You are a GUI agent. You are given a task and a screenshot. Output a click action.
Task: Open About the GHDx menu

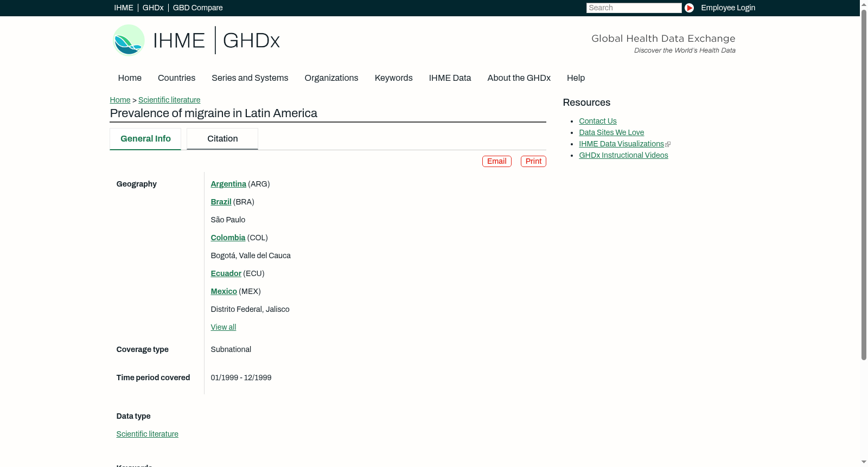pyautogui.click(x=519, y=78)
